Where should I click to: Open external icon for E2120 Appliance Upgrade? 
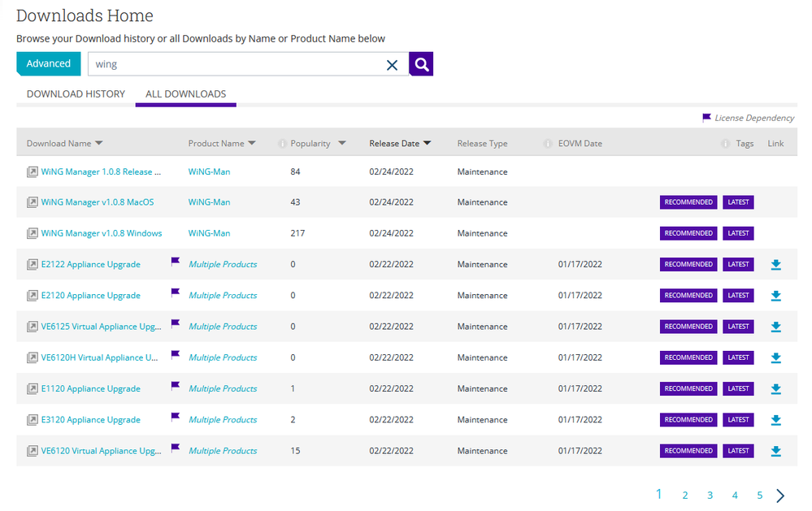[33, 295]
